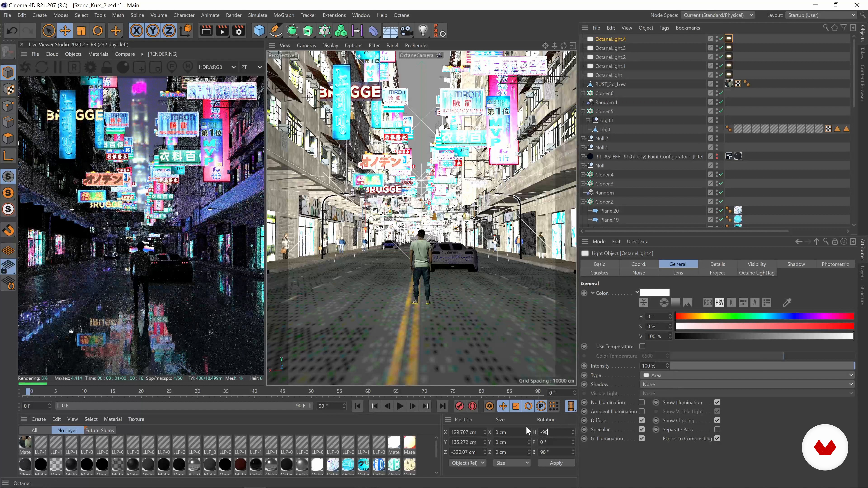Switch to Details tab in Attributes
This screenshot has height=488, width=868.
click(x=717, y=264)
